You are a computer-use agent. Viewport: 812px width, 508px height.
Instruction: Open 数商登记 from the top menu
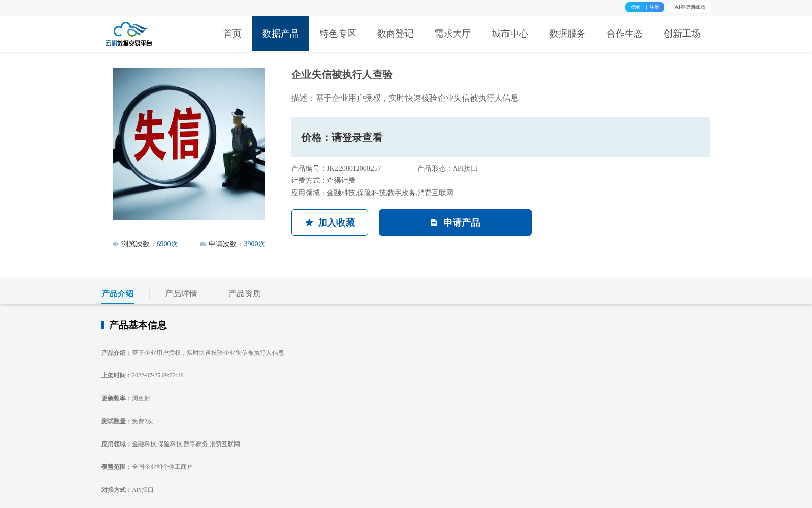(395, 34)
